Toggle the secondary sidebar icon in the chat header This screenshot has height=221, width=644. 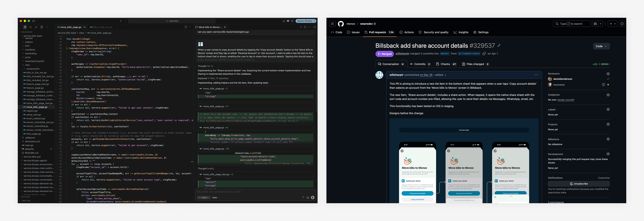coord(314,27)
